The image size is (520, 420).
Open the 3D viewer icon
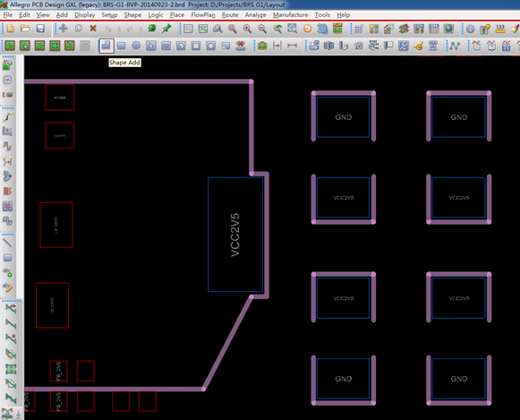322,30
